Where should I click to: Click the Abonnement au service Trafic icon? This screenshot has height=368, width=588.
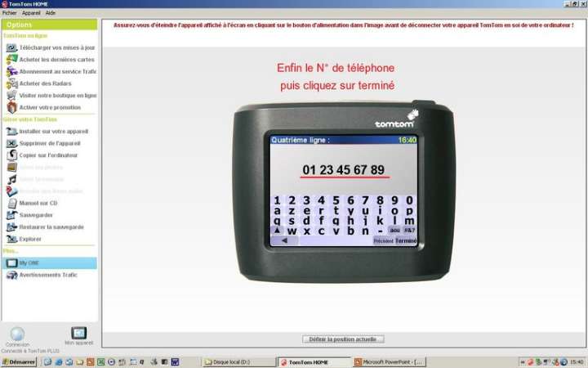click(11, 71)
